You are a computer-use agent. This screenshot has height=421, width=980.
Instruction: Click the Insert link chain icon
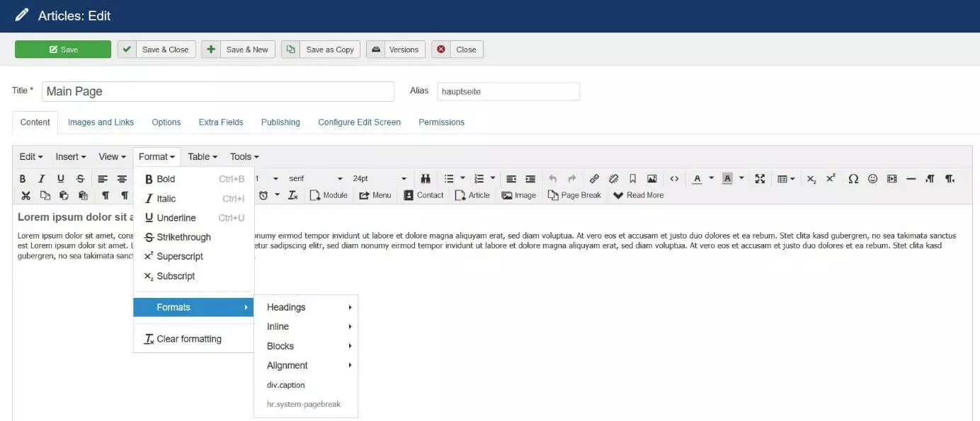595,179
